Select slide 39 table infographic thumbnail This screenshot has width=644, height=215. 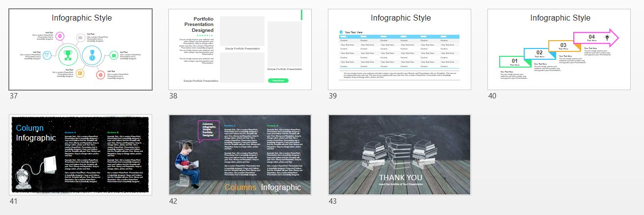tap(400, 49)
